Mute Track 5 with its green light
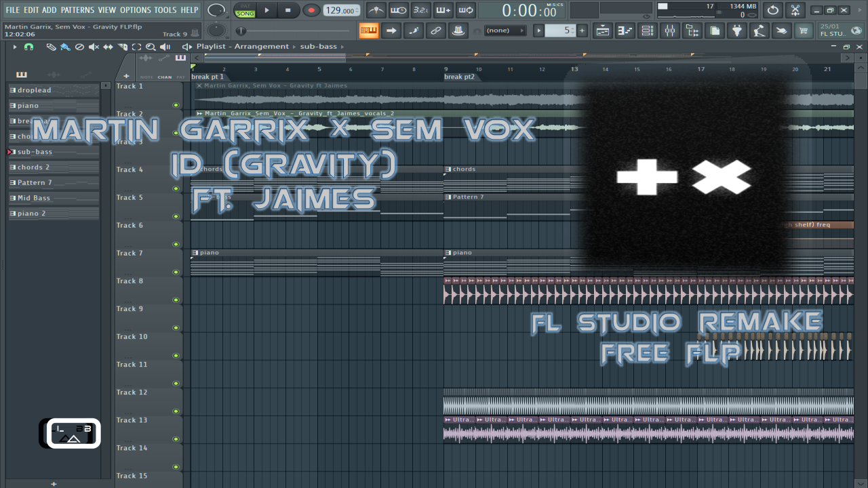The width and height of the screenshot is (868, 488). pyautogui.click(x=176, y=216)
